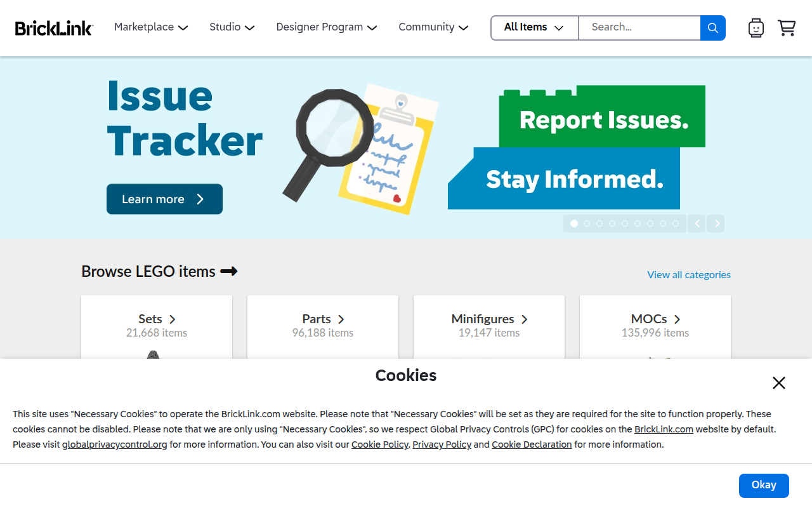The image size is (812, 508).
Task: Jump to the fifth carousel dot
Action: (x=625, y=224)
